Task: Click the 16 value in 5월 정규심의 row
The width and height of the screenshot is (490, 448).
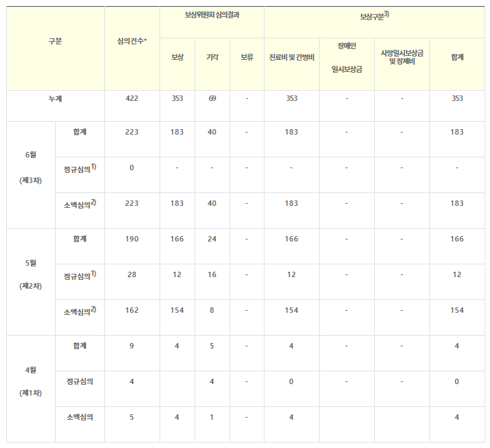Action: coord(212,274)
